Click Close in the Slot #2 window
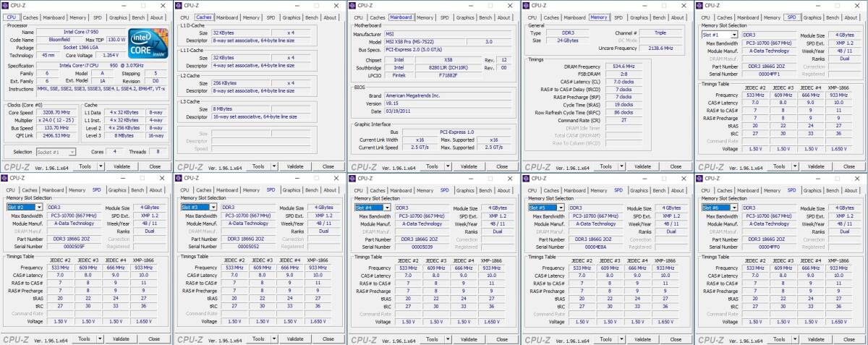This screenshot has width=868, height=345. click(154, 338)
